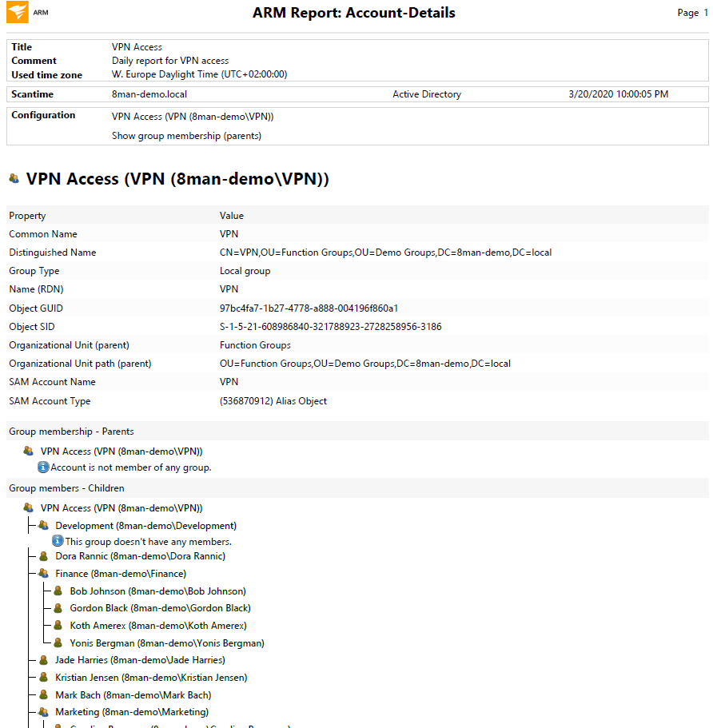Click the group icon beside the VPN Access heading
The height and width of the screenshot is (728, 713).
tap(14, 178)
